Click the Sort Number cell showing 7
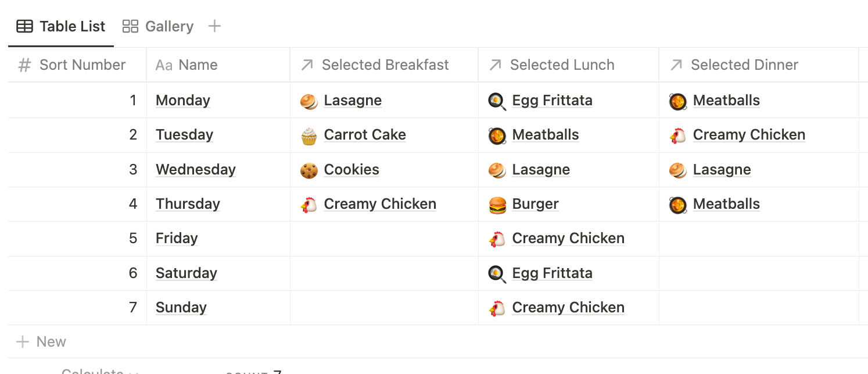 pos(77,308)
